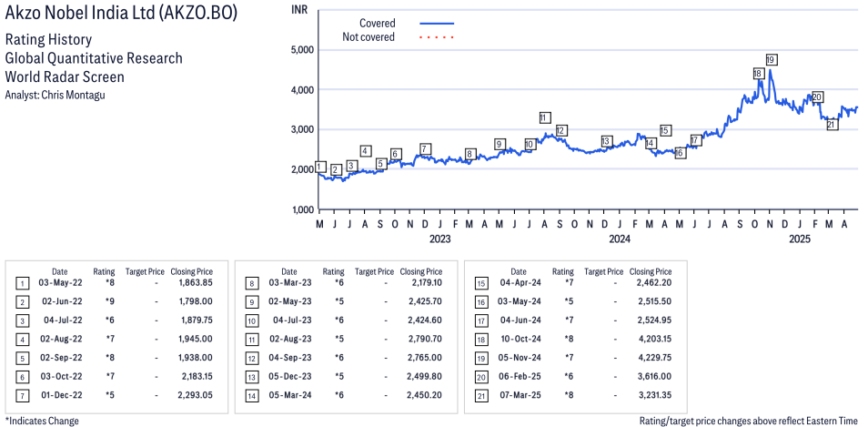Click chart marker 13 on the graph
This screenshot has width=868, height=427.
click(606, 141)
